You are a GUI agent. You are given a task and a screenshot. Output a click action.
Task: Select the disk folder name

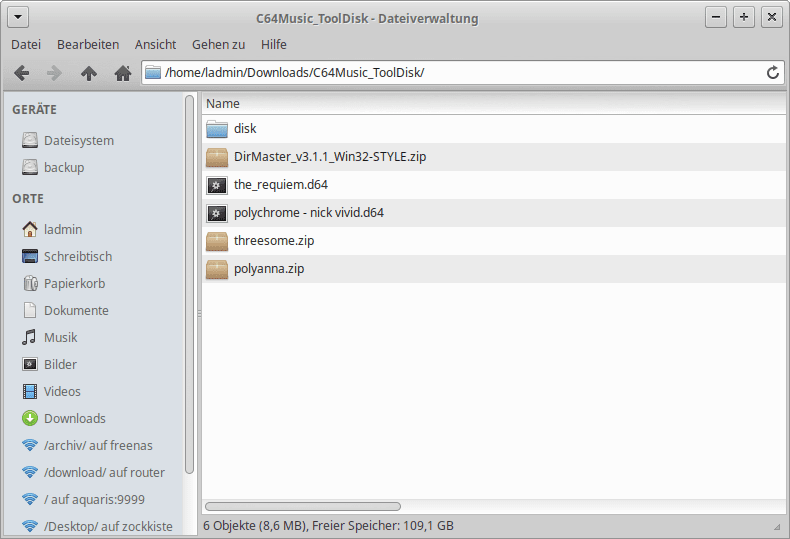[x=245, y=129]
